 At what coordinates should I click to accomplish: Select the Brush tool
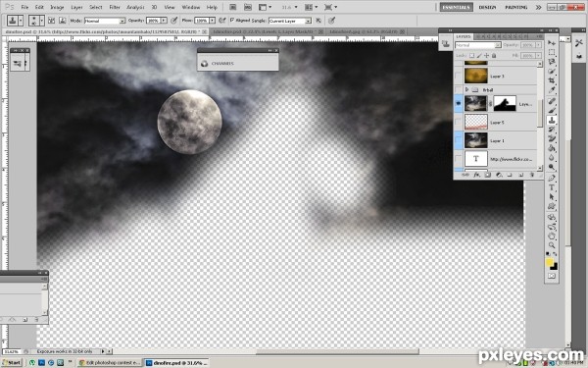pyautogui.click(x=551, y=110)
